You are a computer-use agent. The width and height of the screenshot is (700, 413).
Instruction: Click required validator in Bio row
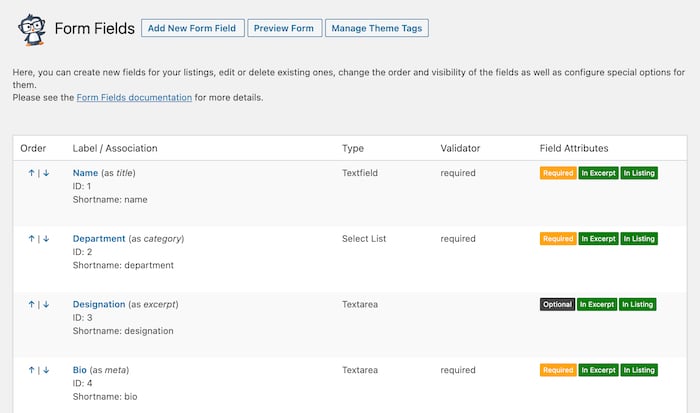[x=458, y=370]
